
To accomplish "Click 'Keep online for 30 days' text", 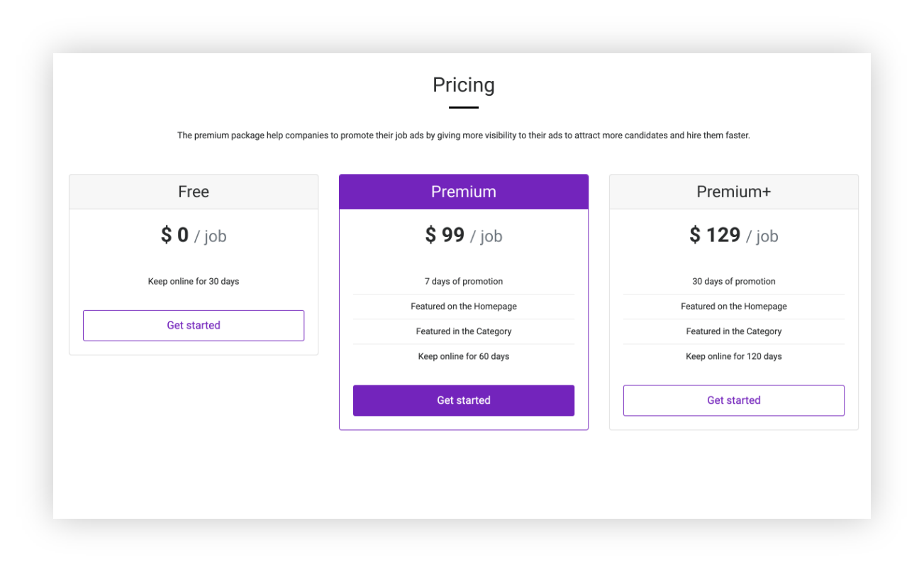I will click(x=194, y=281).
